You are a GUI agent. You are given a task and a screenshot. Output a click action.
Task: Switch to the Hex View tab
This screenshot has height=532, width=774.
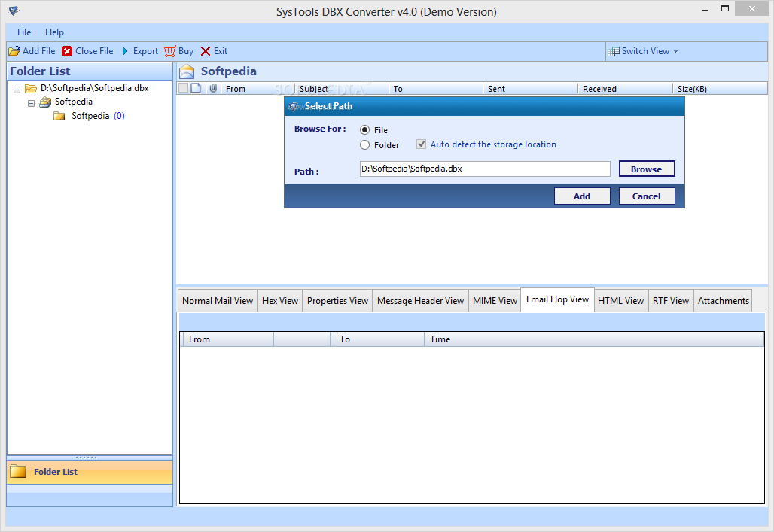point(280,300)
